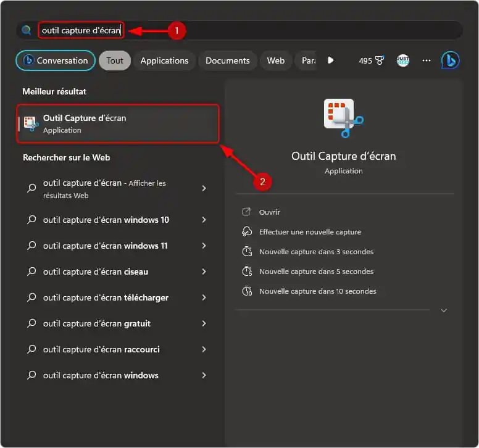Click search icon beside raccourci suggestion
The image size is (479, 448).
[x=31, y=349]
